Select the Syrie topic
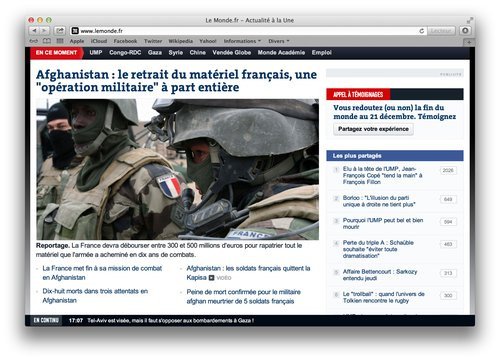This screenshot has height=361, width=500. point(176,52)
